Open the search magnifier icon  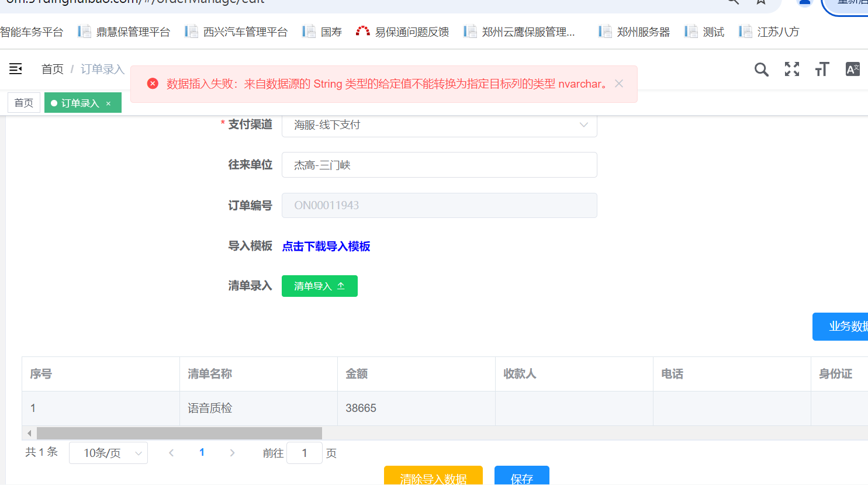(761, 70)
